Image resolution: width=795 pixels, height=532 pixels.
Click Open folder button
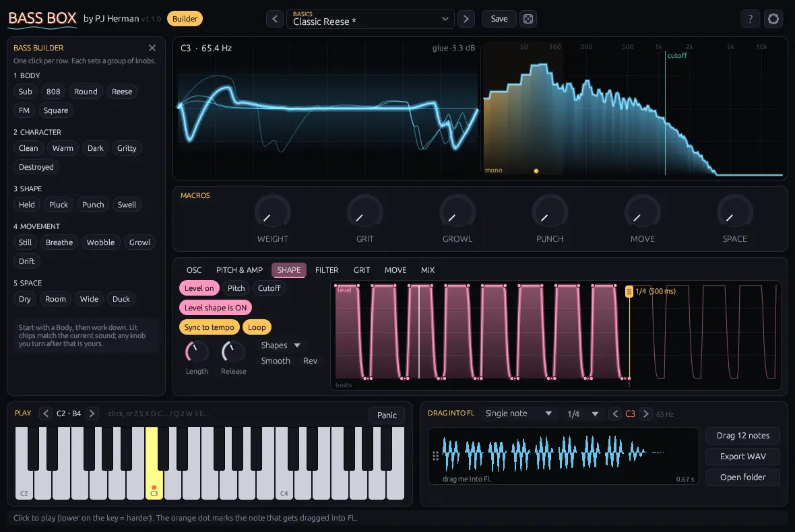coord(742,477)
